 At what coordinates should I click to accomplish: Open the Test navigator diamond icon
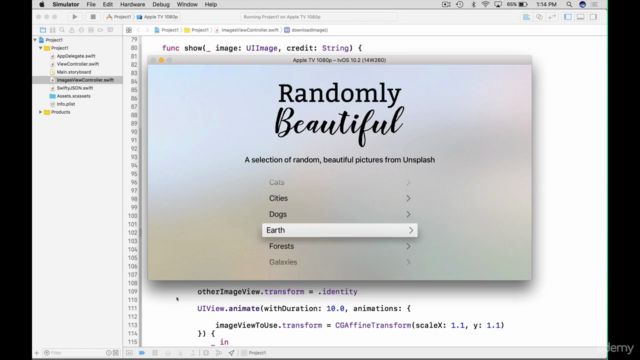(81, 30)
